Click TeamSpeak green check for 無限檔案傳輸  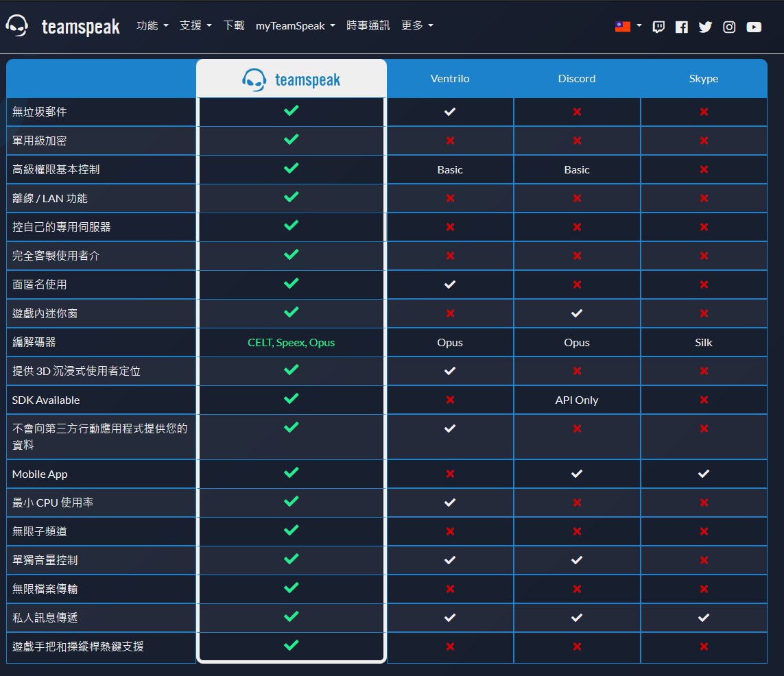[x=291, y=588]
